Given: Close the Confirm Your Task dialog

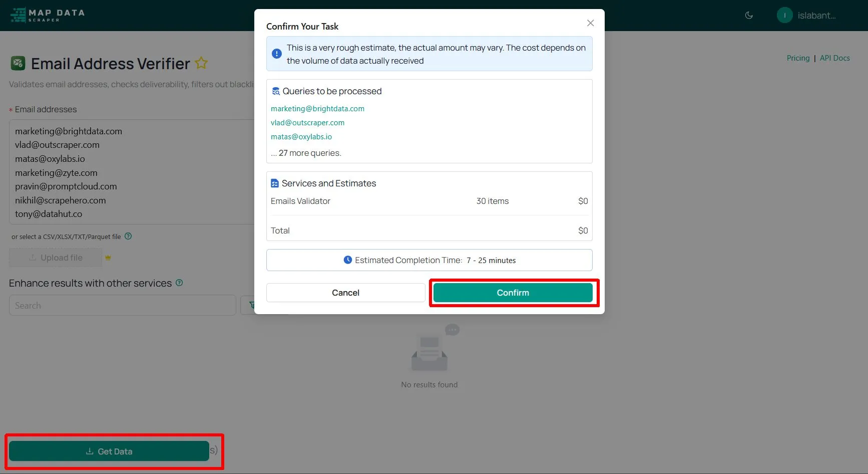Looking at the screenshot, I should [591, 23].
